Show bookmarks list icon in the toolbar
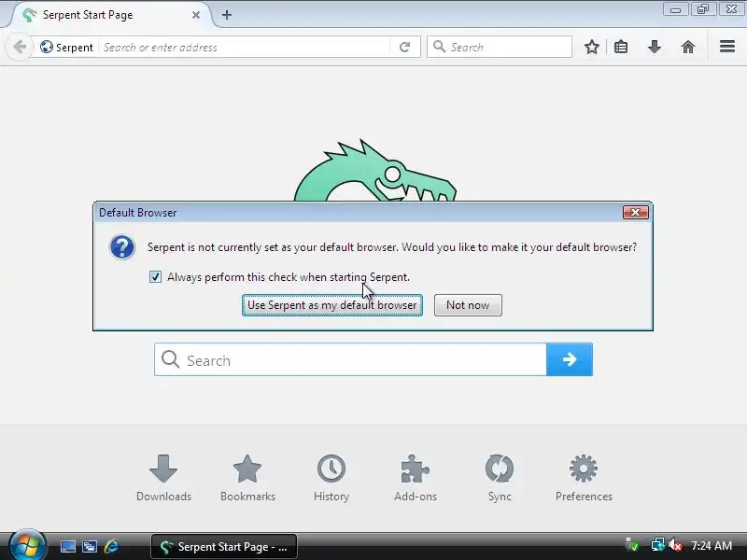This screenshot has height=560, width=747. [x=621, y=47]
